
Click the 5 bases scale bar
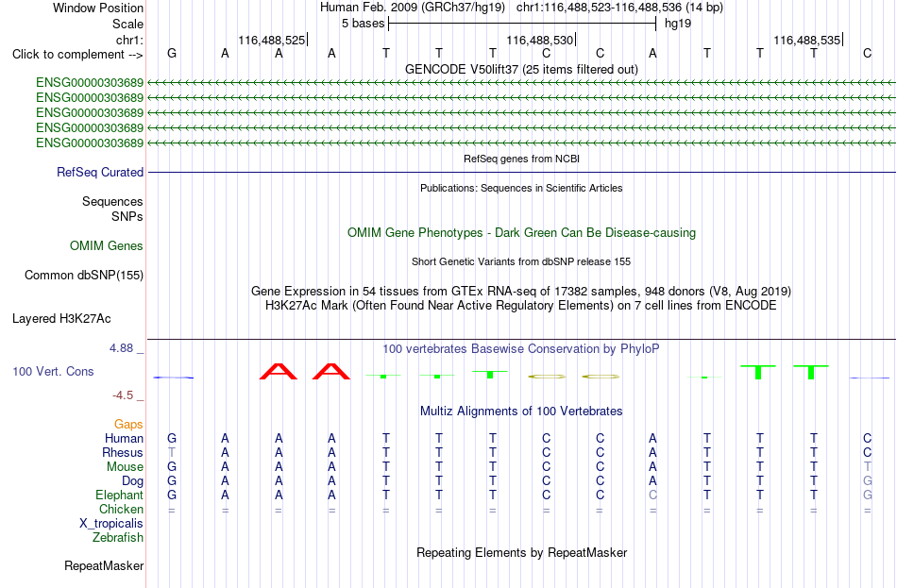[522, 24]
